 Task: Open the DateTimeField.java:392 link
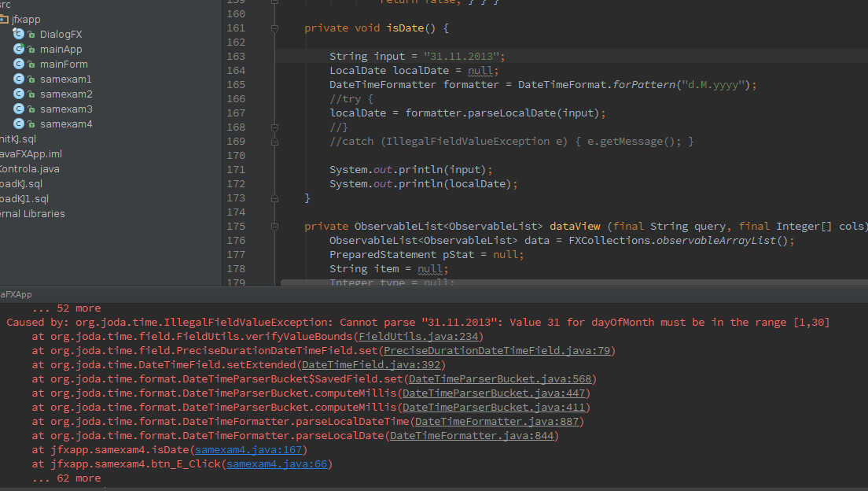371,364
